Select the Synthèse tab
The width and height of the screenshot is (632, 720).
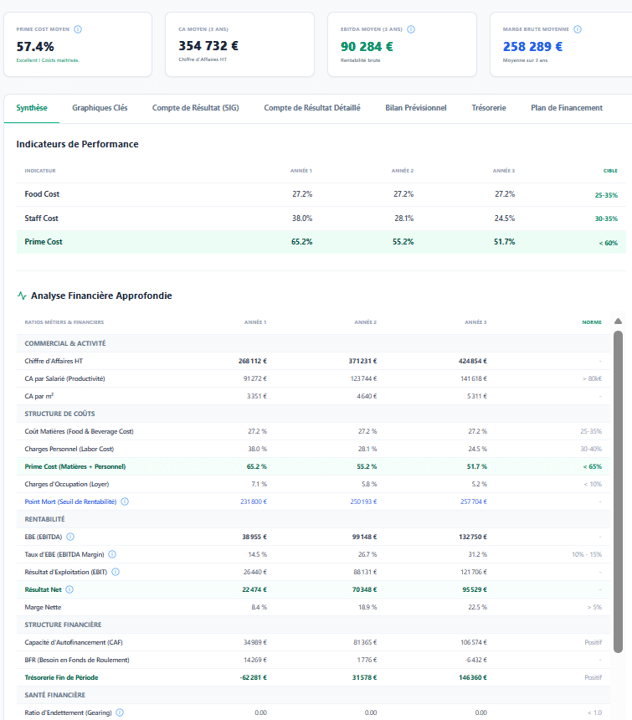pyautogui.click(x=32, y=108)
